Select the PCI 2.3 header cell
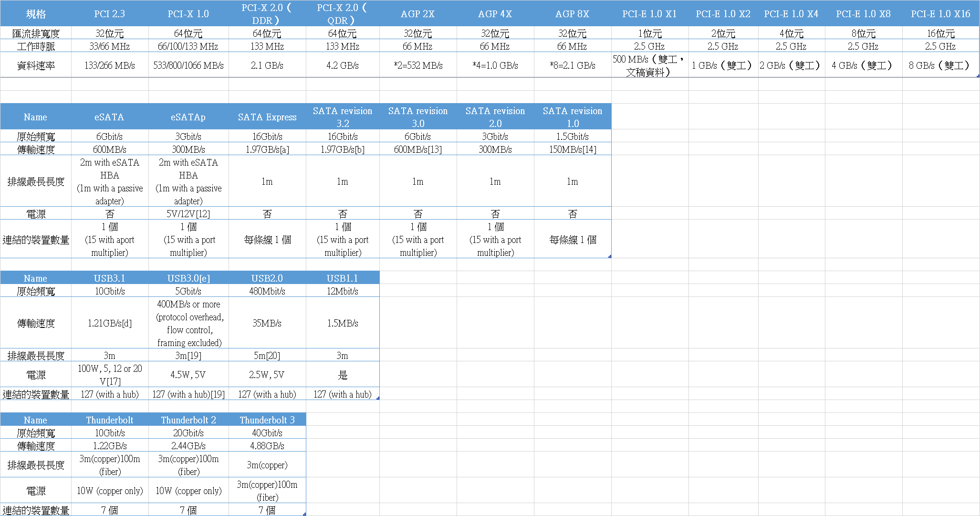The width and height of the screenshot is (980, 516). (x=110, y=14)
